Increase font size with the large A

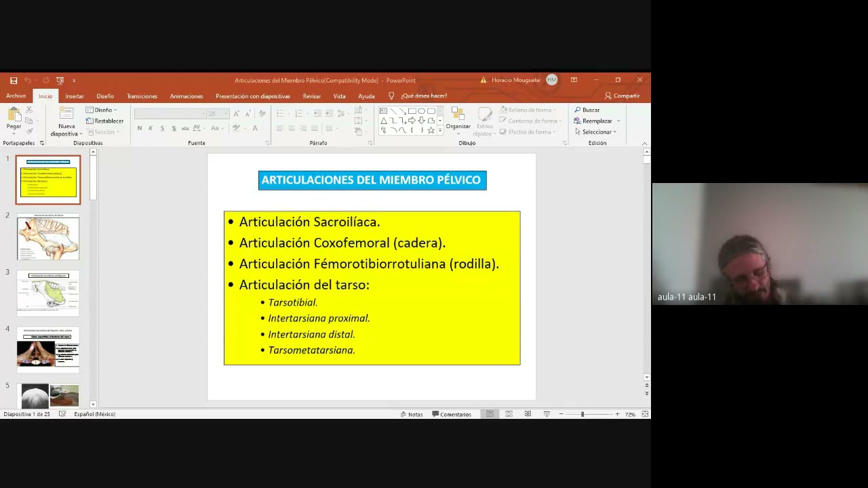pyautogui.click(x=236, y=114)
